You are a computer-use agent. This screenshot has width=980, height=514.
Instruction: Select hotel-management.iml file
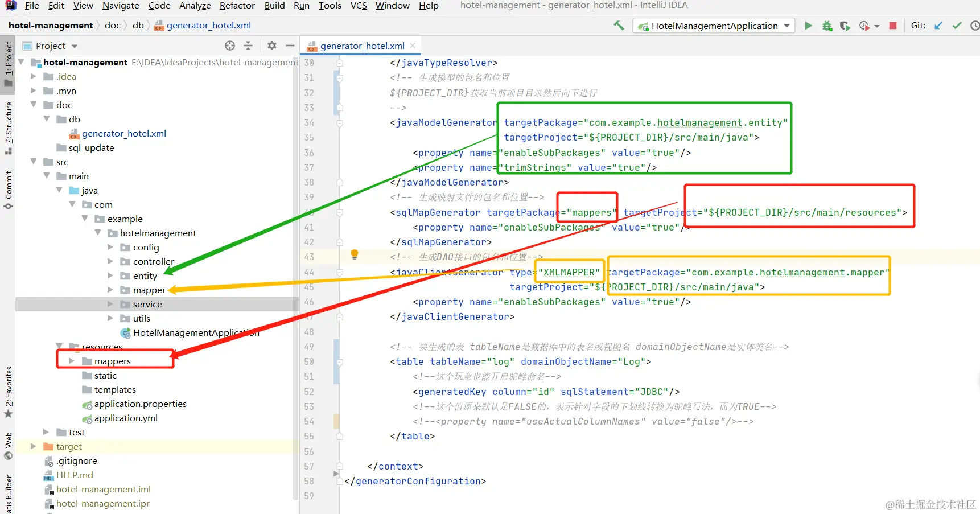[103, 489]
